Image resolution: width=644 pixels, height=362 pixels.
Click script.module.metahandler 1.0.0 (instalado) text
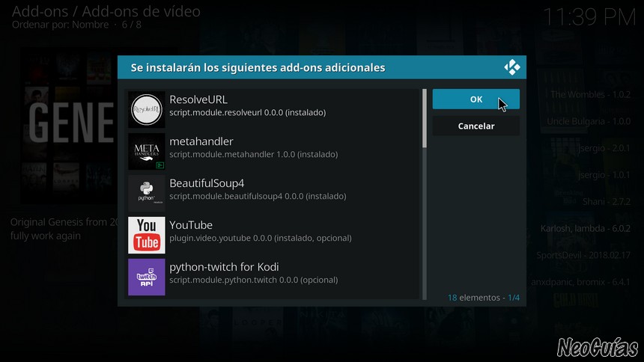[254, 154]
